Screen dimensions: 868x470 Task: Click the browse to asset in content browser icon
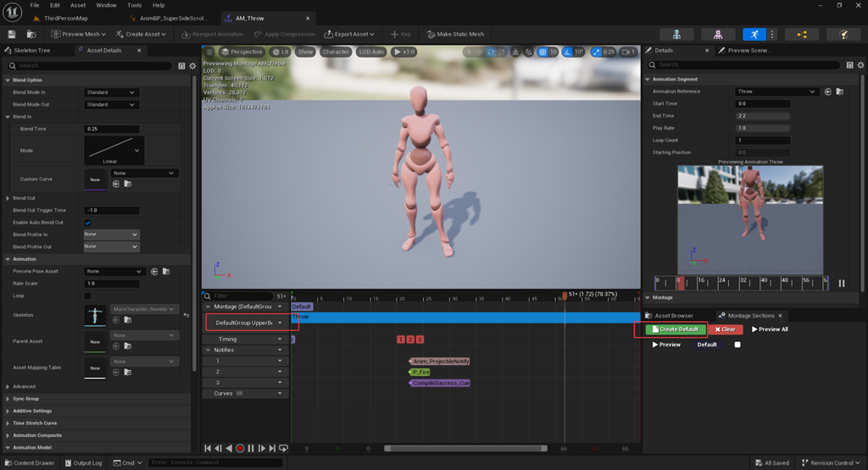pos(31,34)
